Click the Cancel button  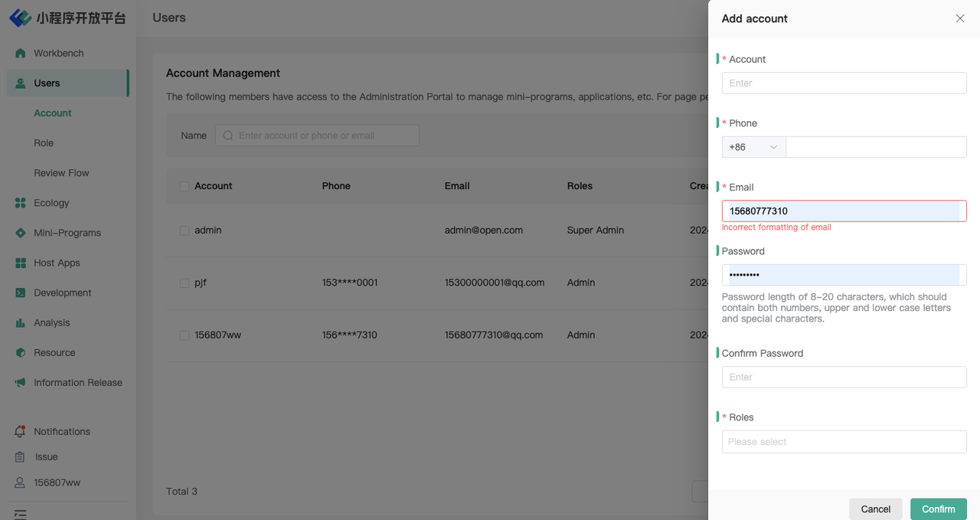875,509
